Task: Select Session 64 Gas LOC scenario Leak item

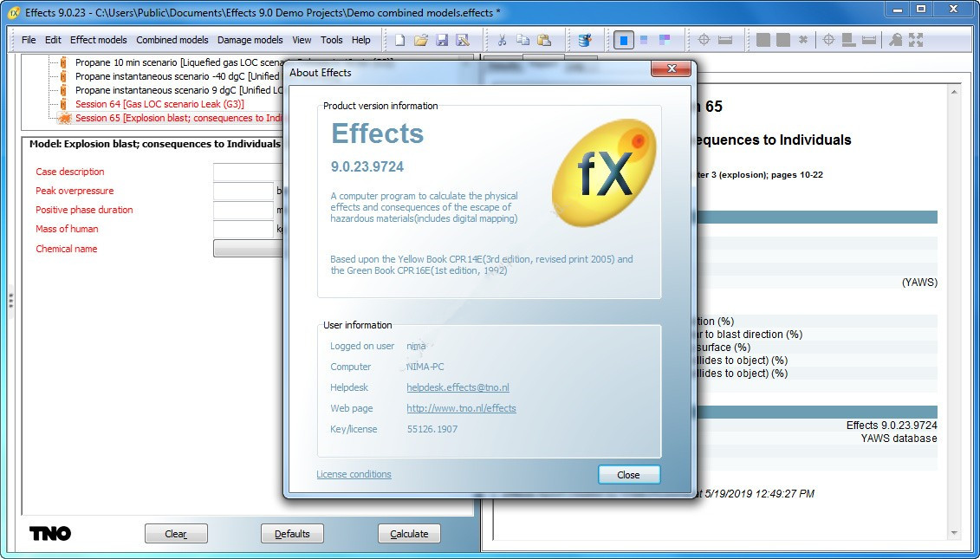Action: [159, 104]
